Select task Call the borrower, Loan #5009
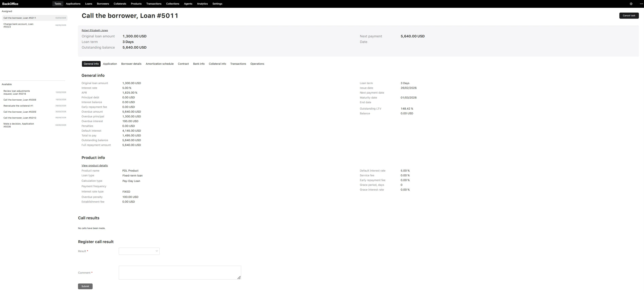 [35, 112]
